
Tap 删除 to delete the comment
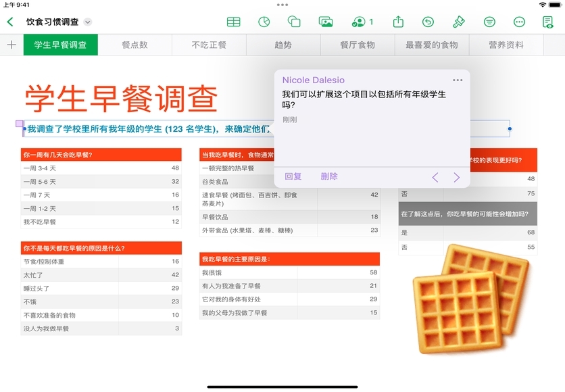click(329, 176)
